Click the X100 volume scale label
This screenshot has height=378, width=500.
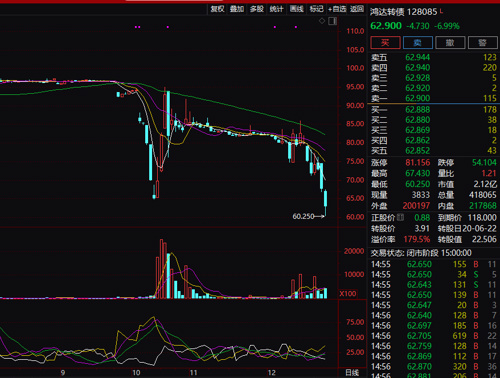348,294
